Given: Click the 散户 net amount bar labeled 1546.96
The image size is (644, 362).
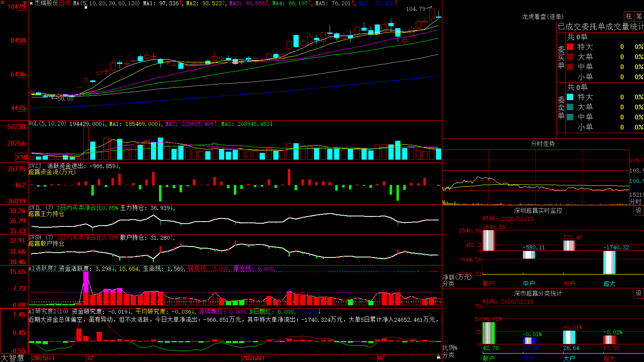Looking at the screenshot, I should [489, 240].
